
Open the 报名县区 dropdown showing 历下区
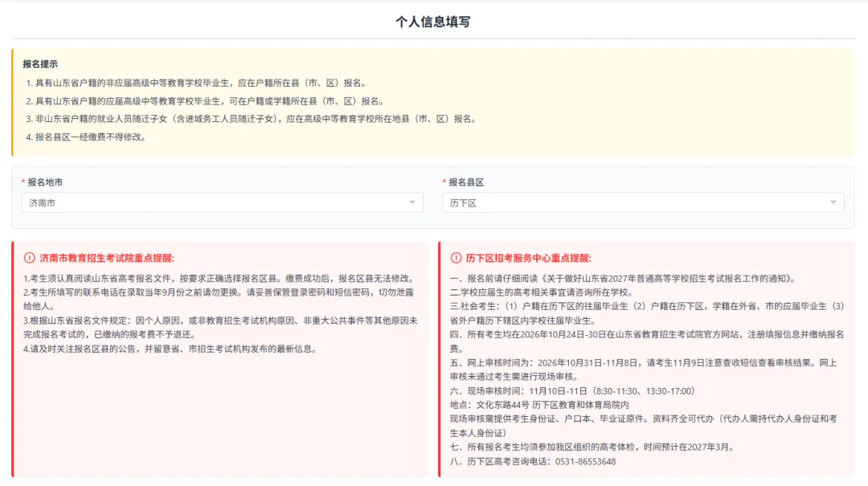(x=643, y=202)
